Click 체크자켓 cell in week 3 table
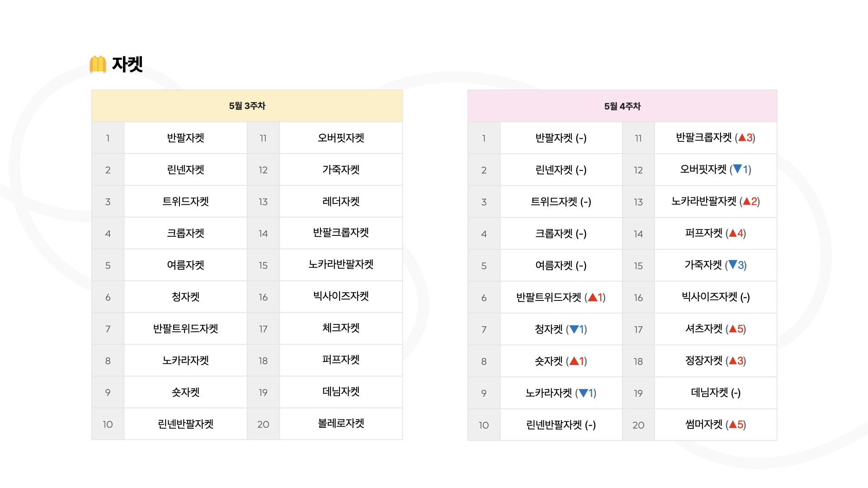The width and height of the screenshot is (868, 488). click(341, 328)
